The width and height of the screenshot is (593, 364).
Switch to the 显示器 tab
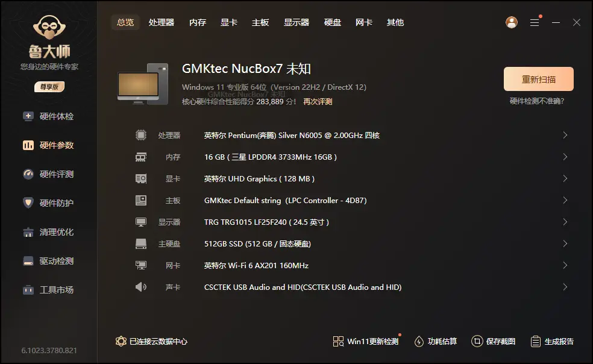coord(296,22)
